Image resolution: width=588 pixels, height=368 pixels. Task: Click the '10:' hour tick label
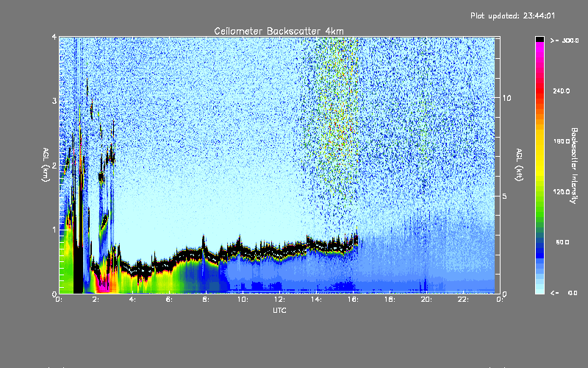243,300
